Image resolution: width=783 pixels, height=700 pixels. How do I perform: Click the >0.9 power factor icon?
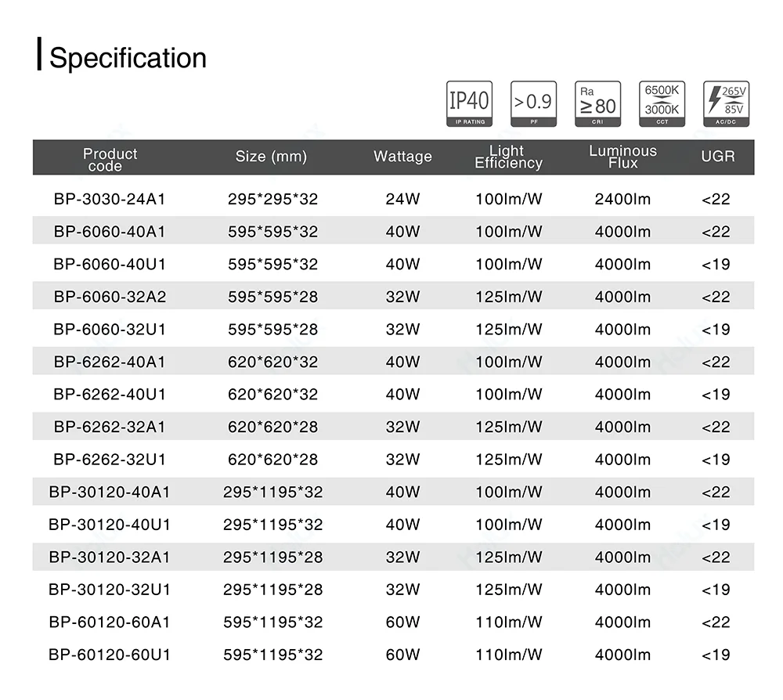pyautogui.click(x=533, y=103)
